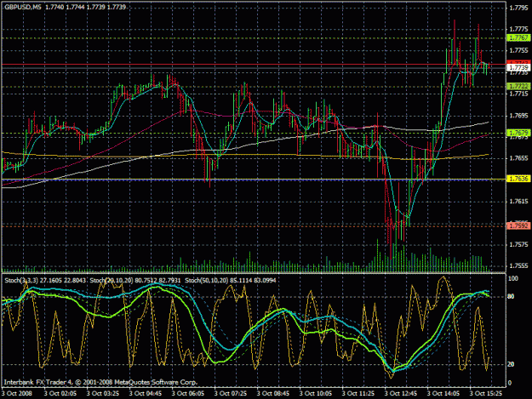
Task: Click the '3 Oct 2008' time axis label
Action: coord(17,394)
